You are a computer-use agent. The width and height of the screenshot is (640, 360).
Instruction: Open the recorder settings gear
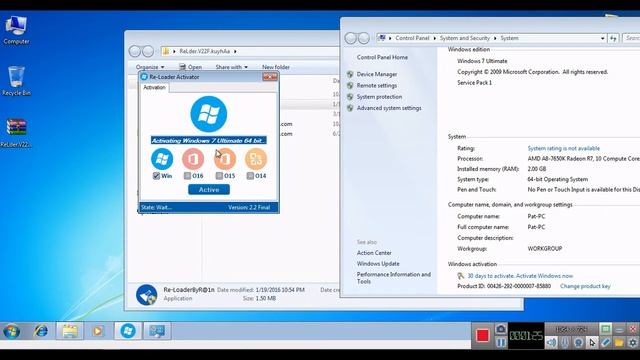[x=632, y=342]
